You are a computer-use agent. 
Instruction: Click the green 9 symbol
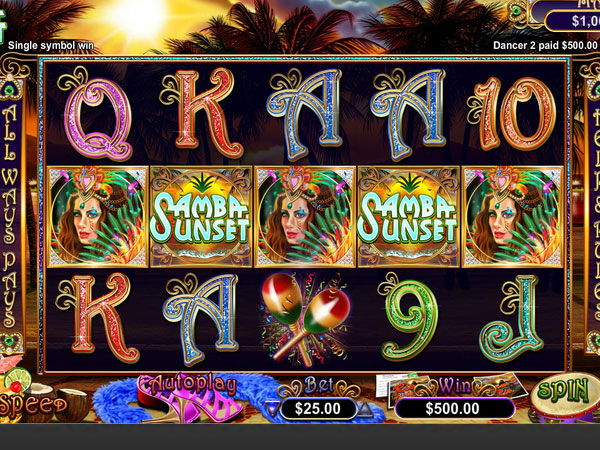[x=409, y=318]
